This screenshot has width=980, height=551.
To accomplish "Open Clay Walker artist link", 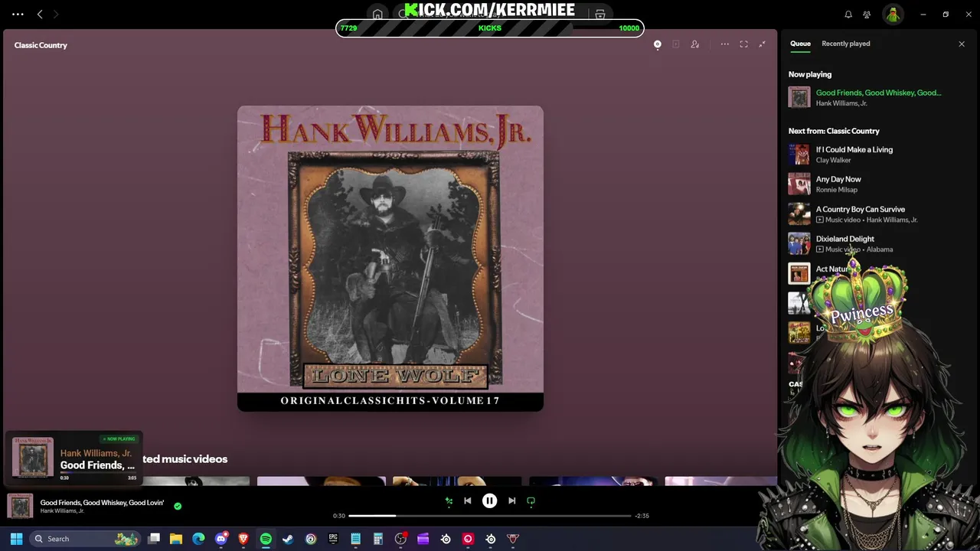I will point(833,160).
